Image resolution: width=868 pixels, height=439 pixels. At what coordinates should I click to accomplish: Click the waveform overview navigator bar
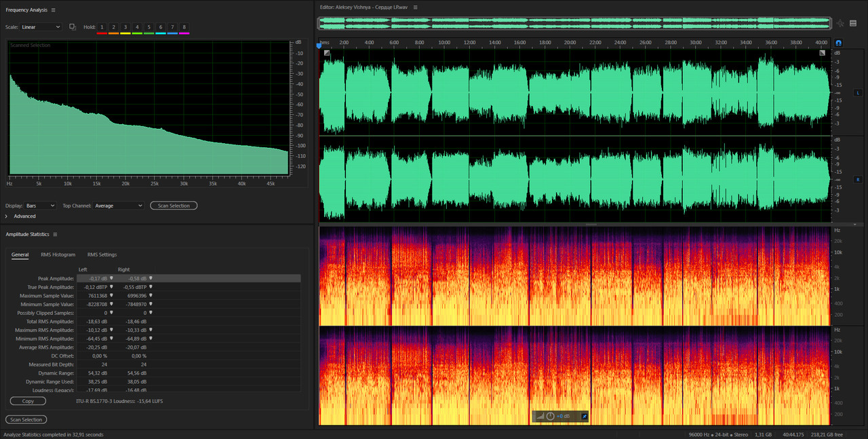click(575, 23)
